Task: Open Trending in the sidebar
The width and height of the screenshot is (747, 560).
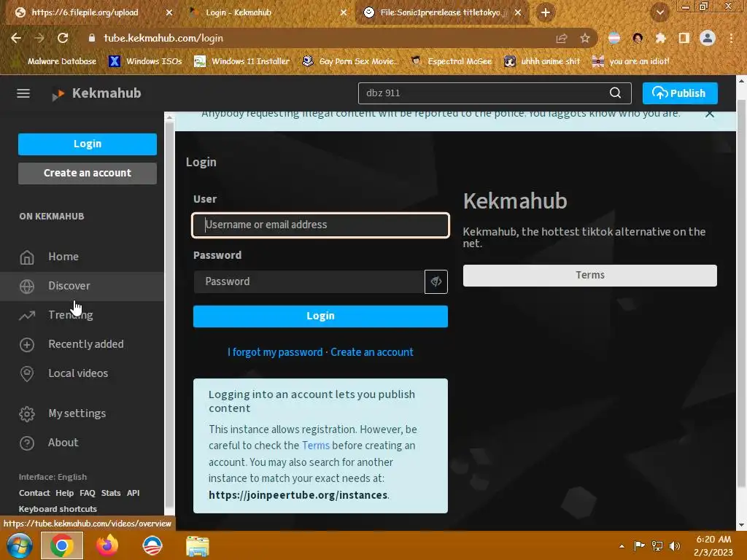Action: point(82,315)
